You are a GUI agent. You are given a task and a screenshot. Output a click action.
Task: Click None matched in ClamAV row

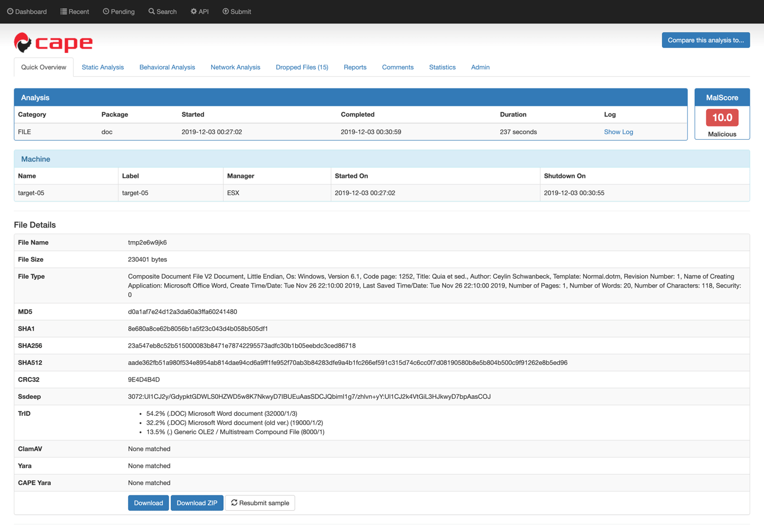tap(149, 449)
